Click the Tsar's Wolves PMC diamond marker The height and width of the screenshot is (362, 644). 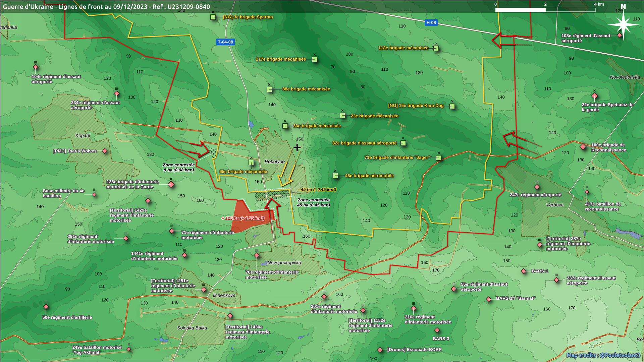105,151
